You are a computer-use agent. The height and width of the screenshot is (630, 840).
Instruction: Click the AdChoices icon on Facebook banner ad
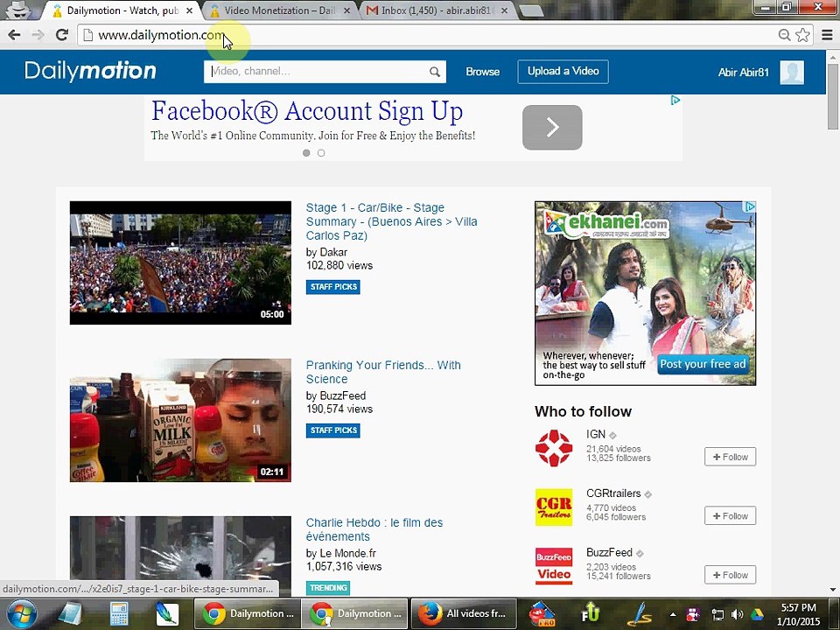[675, 100]
